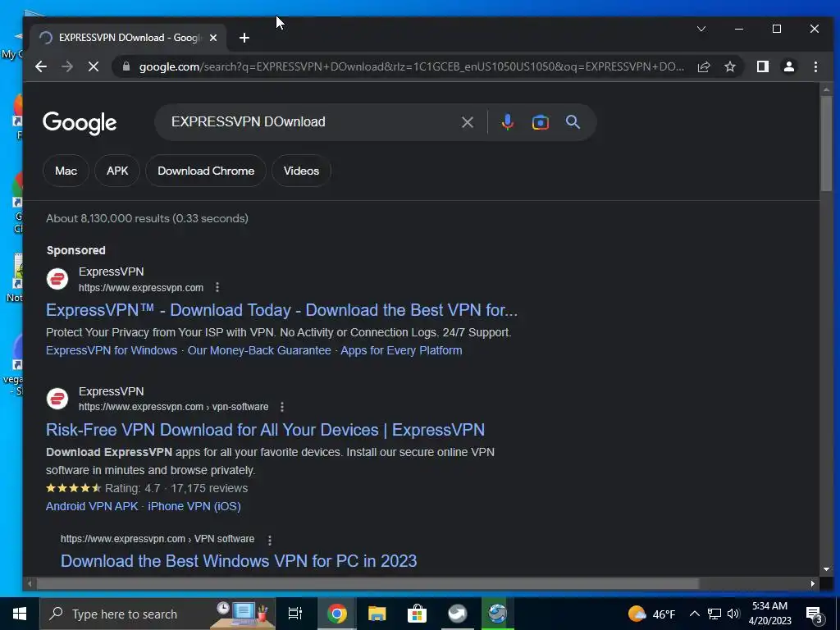Close the EXPRESSVPN DOwnload tab
This screenshot has width=840, height=630.
click(x=213, y=38)
